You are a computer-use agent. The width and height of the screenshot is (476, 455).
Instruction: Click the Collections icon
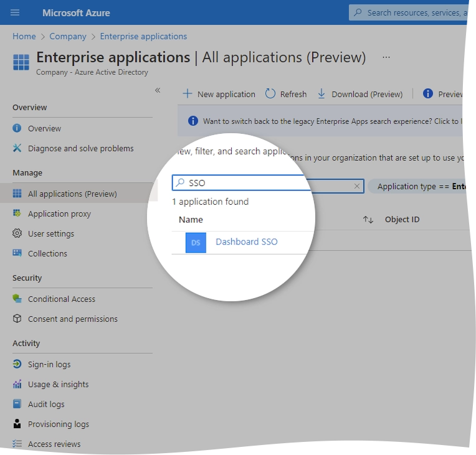17,253
